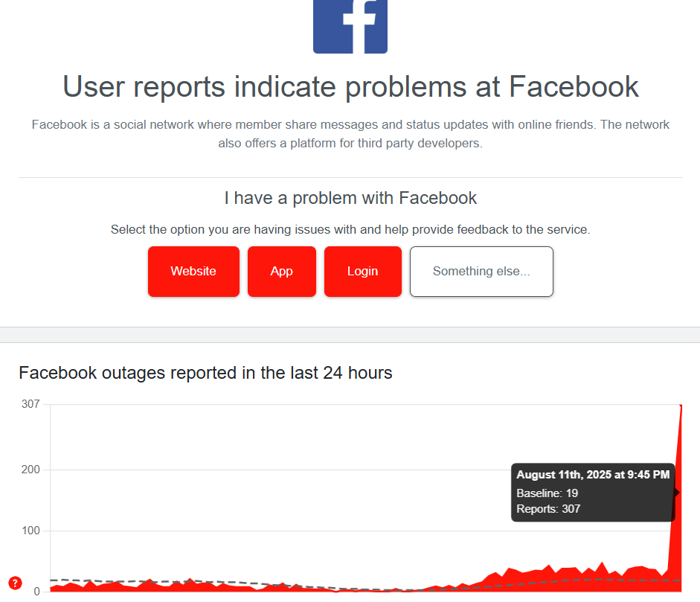Click "Reports: 307" in the chart tooltip
This screenshot has height=602, width=700.
tap(548, 509)
